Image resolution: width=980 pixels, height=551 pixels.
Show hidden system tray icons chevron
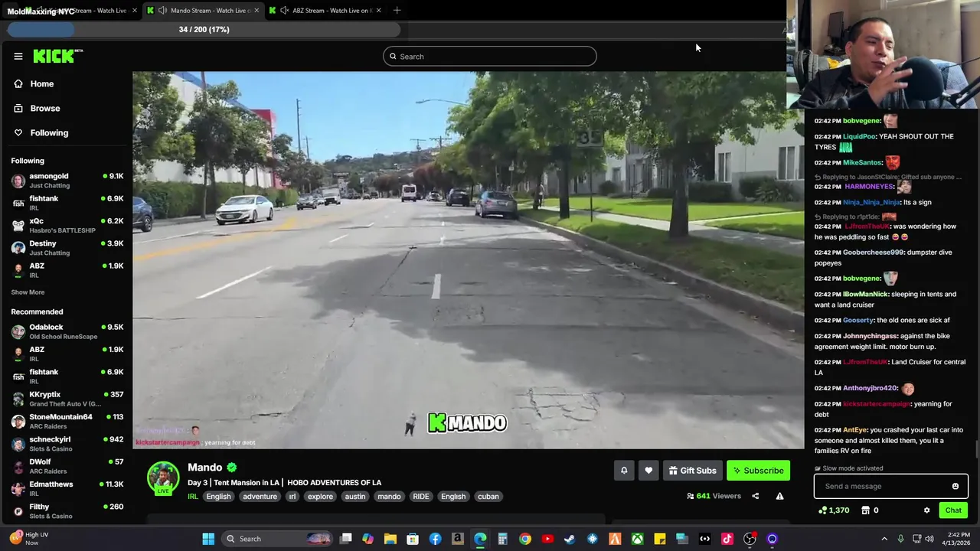(884, 539)
